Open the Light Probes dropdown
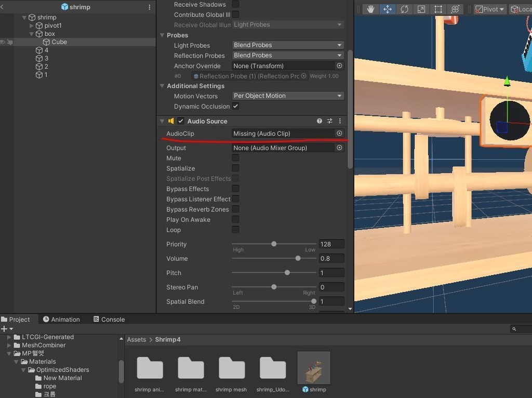Viewport: 532px width, 398px height. click(x=288, y=45)
